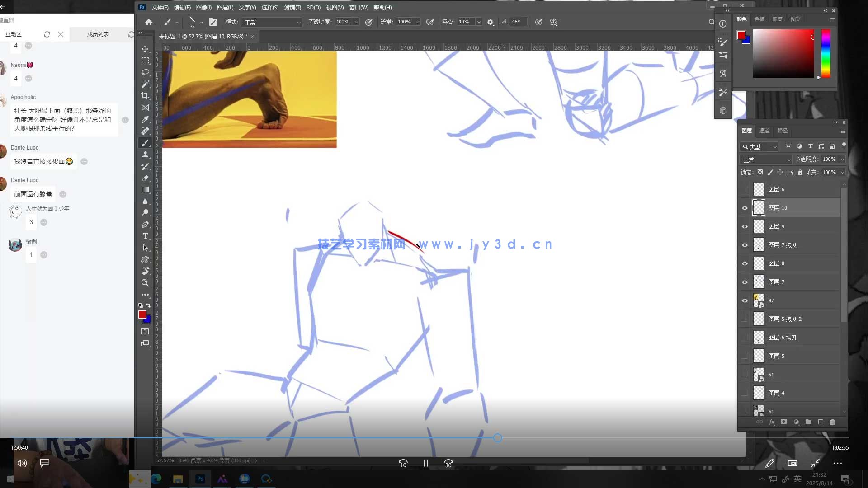Select the Horizontal Type tool
The image size is (868, 488).
click(x=145, y=236)
